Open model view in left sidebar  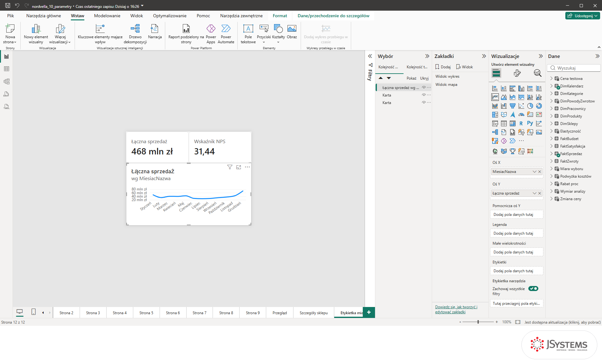[6, 81]
